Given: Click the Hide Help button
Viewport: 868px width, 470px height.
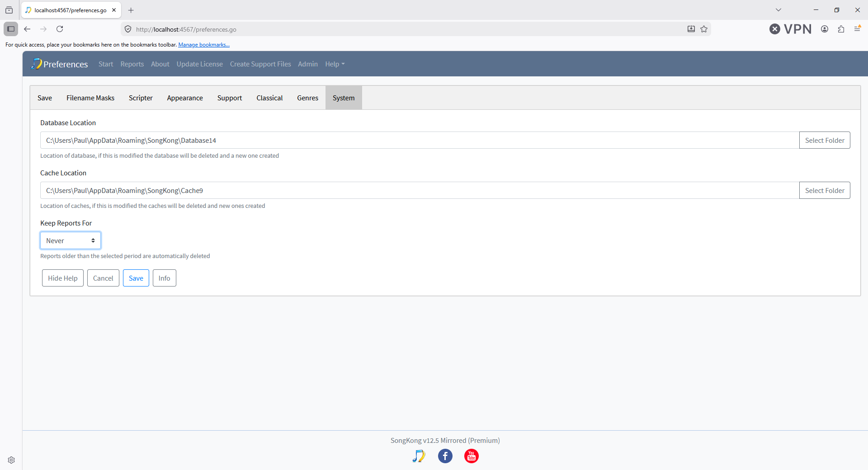Looking at the screenshot, I should pos(63,278).
